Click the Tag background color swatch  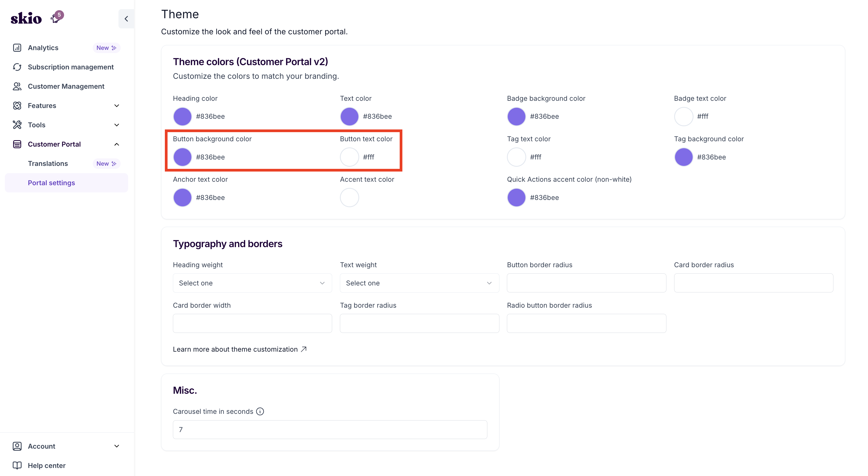pos(684,157)
